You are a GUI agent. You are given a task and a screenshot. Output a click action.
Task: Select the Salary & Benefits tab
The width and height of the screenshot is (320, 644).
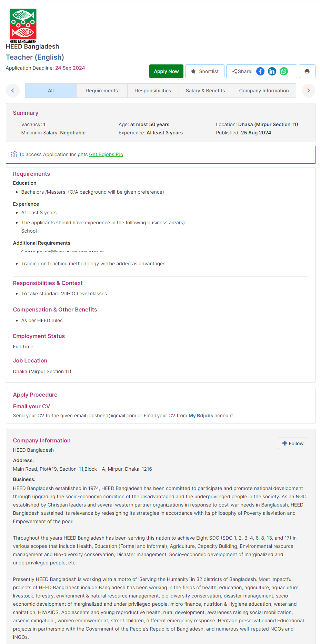[x=205, y=91]
